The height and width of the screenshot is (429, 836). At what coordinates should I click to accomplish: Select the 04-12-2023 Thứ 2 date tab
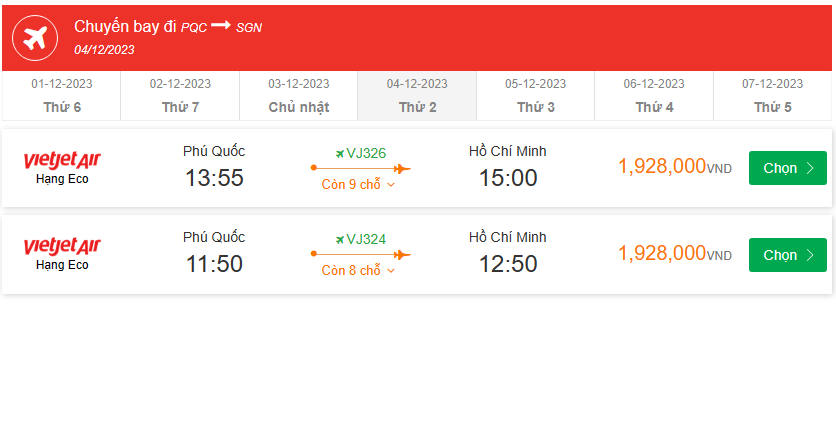tap(417, 96)
